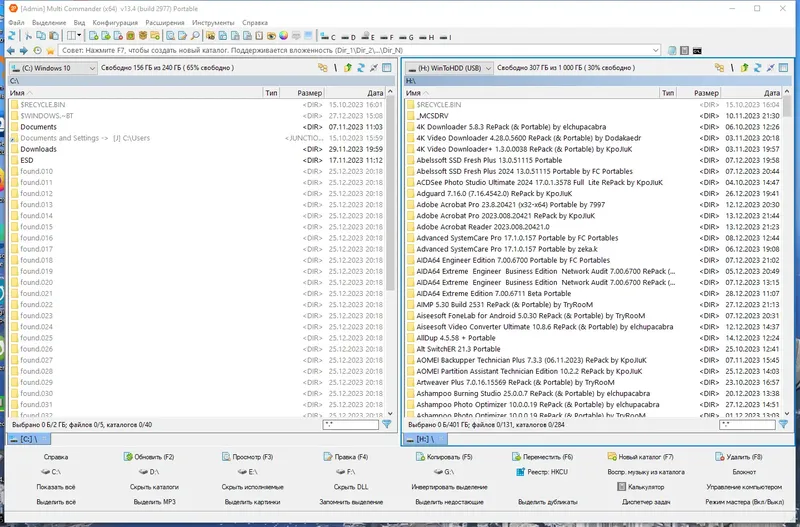Click the right panel filter input field
The width and height of the screenshot is (800, 527).
(747, 424)
